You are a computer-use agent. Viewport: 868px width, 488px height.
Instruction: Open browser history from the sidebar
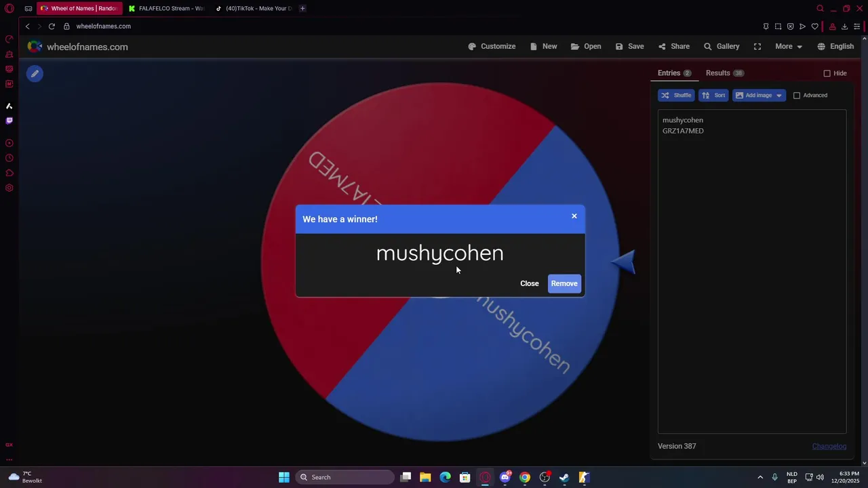click(x=9, y=158)
